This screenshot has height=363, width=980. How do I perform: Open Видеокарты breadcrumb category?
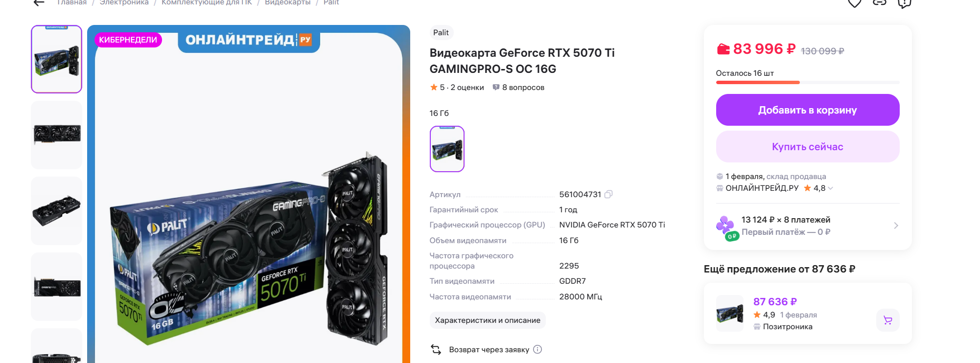coord(288,2)
